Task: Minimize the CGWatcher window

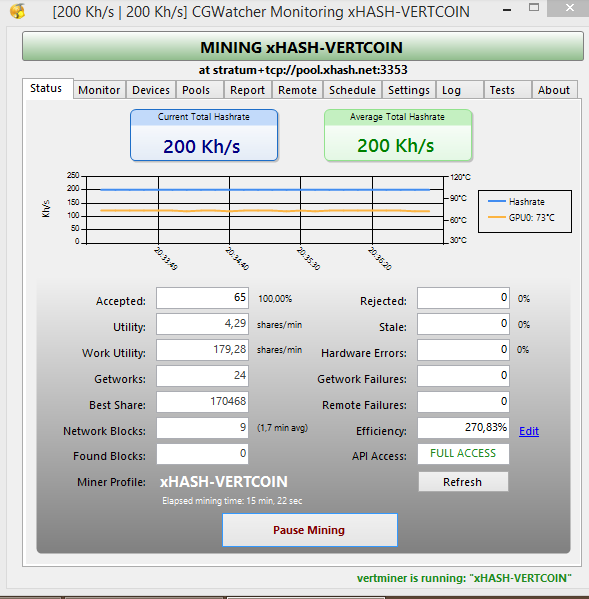Action: (x=507, y=9)
